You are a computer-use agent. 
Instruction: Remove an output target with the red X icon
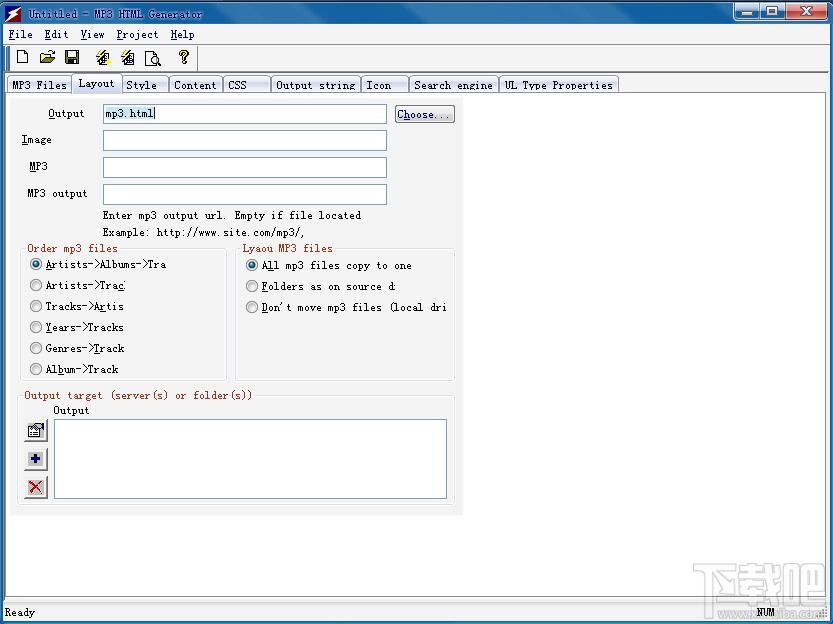tap(35, 487)
